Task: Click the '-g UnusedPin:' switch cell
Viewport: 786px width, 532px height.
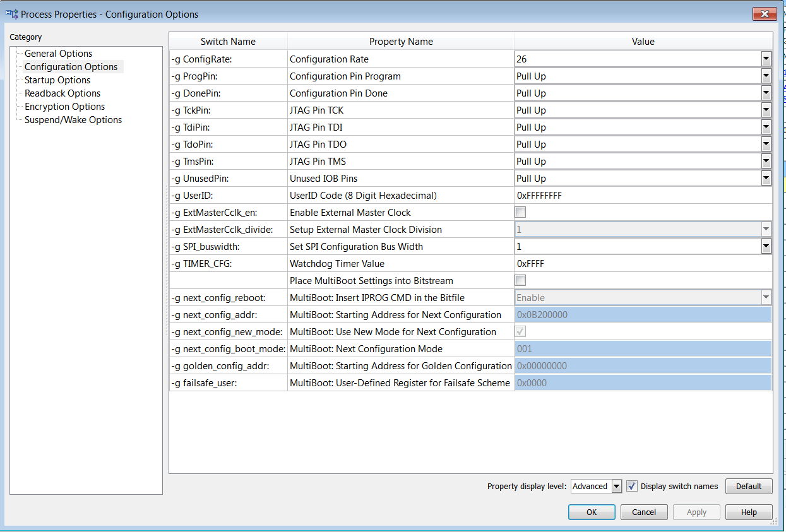Action: [228, 178]
